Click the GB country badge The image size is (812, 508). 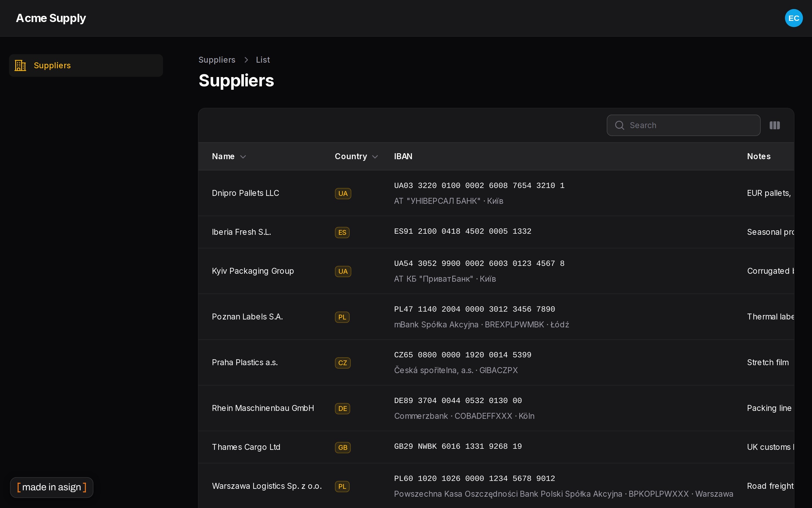click(343, 448)
